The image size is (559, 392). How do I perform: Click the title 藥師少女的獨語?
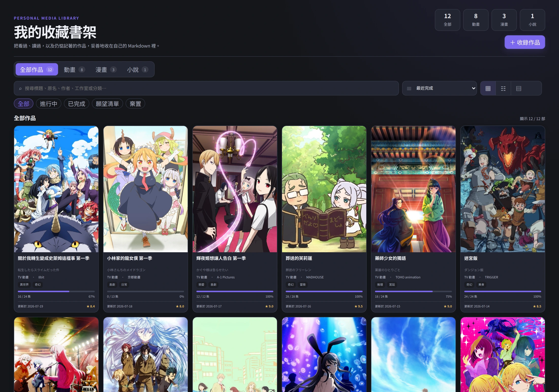[390, 258]
